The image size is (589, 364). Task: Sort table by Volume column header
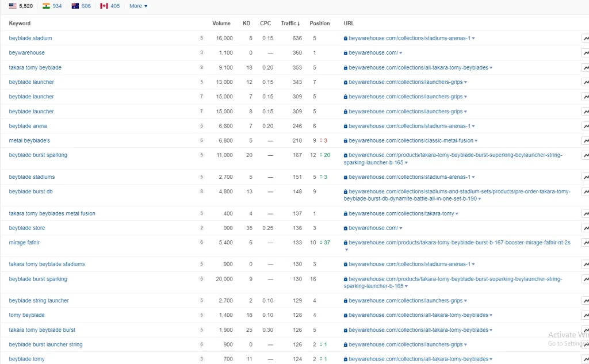[x=221, y=24]
